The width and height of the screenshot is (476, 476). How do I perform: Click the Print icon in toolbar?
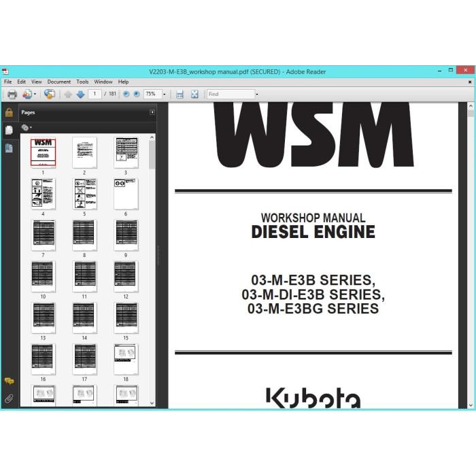click(x=12, y=95)
